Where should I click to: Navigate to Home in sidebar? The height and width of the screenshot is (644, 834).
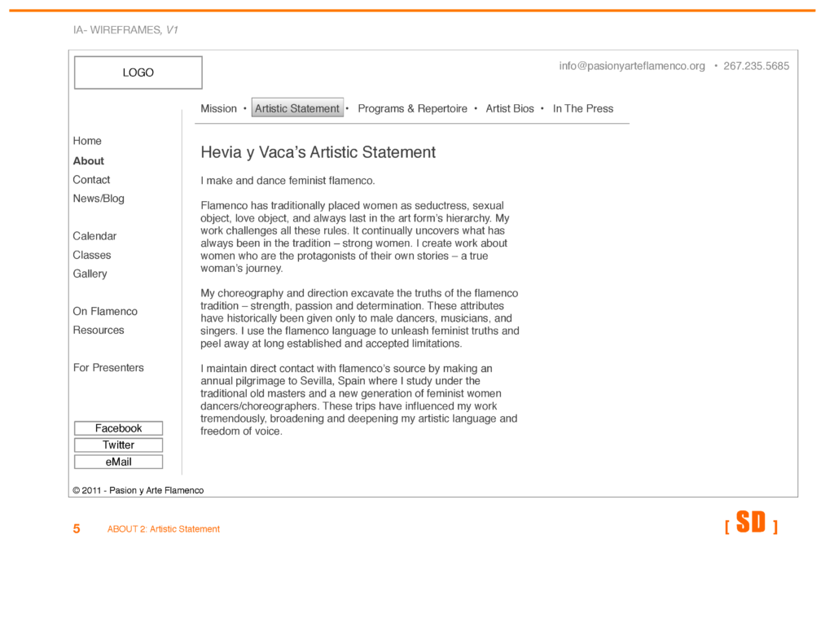[87, 141]
